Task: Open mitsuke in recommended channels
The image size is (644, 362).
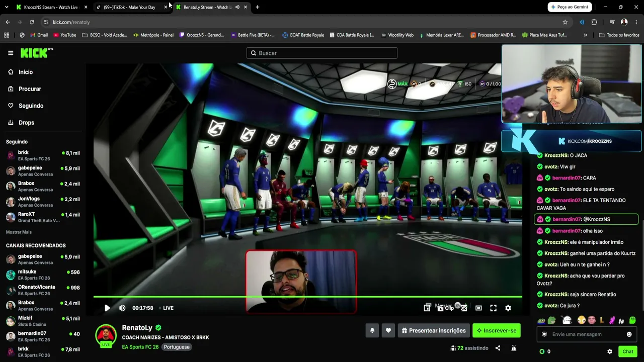Action: tap(43, 275)
